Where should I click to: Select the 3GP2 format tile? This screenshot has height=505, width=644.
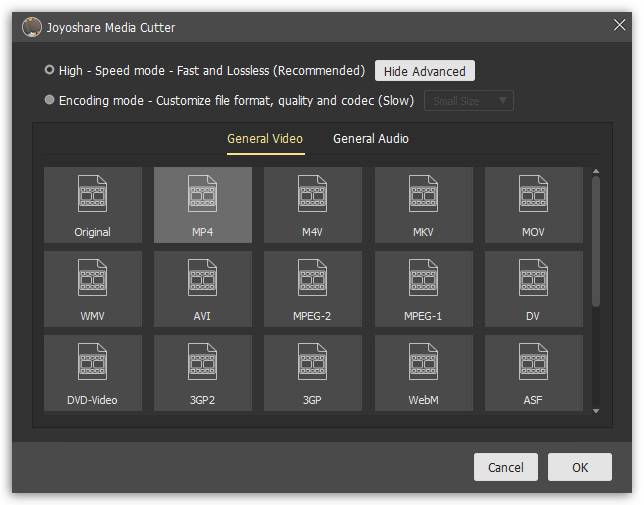[x=202, y=373]
